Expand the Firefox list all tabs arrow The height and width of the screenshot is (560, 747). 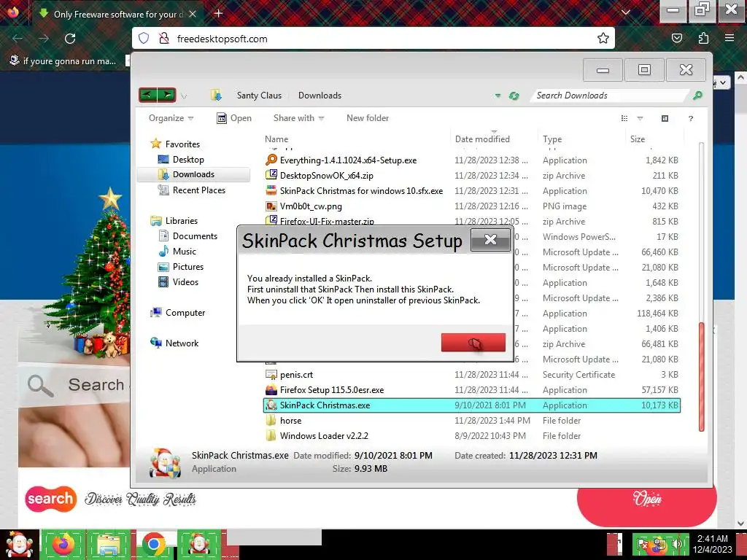pyautogui.click(x=625, y=12)
